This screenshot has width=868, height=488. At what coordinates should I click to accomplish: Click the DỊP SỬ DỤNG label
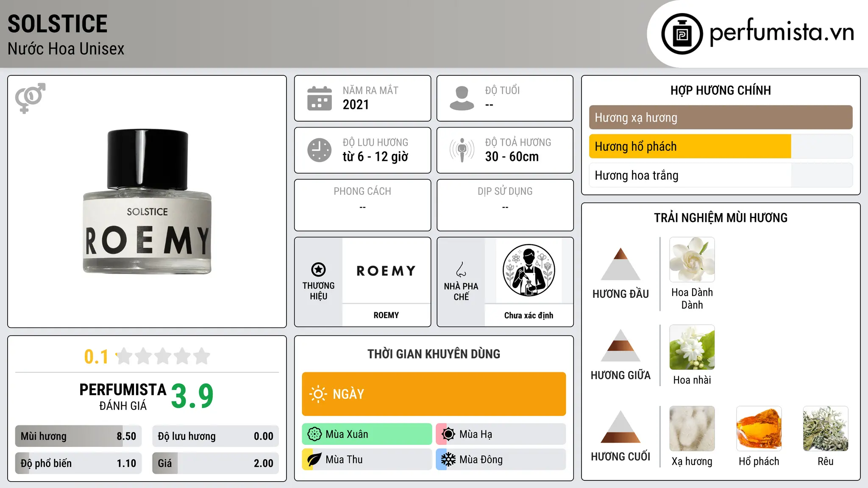coord(505,191)
